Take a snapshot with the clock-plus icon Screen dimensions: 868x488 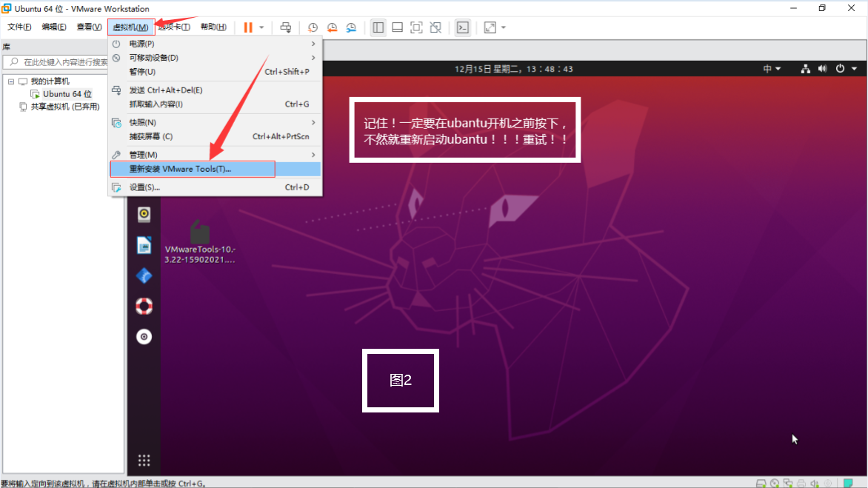click(313, 27)
